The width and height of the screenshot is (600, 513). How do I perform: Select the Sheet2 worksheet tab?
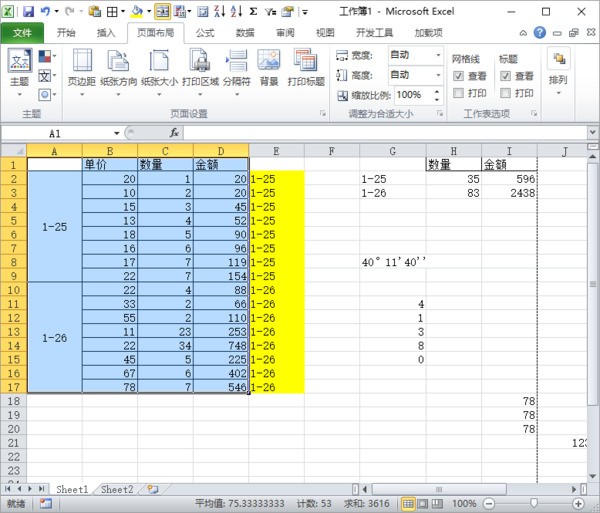[117, 489]
